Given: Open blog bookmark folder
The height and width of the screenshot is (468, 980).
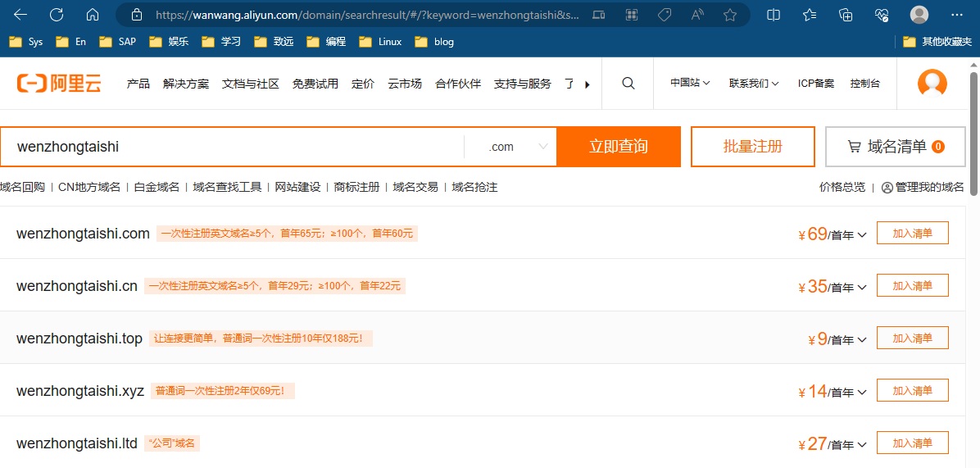Looking at the screenshot, I should pos(434,42).
